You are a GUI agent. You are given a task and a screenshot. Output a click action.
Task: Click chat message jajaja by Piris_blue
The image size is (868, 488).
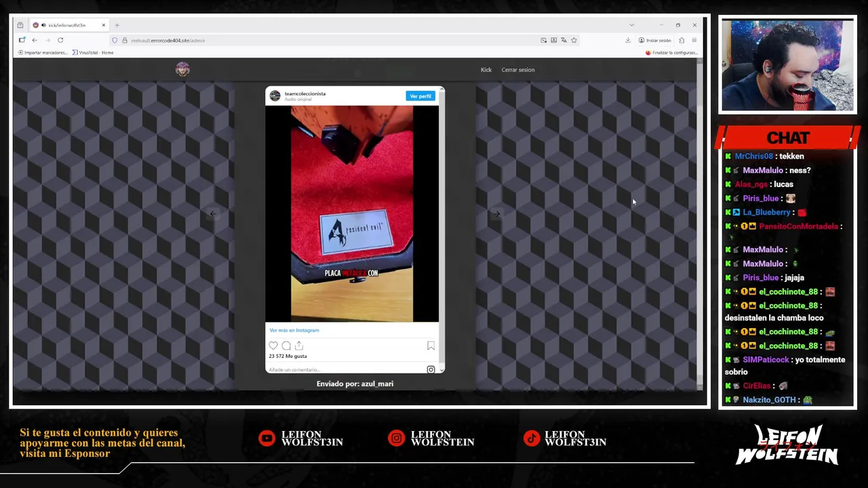click(x=793, y=278)
